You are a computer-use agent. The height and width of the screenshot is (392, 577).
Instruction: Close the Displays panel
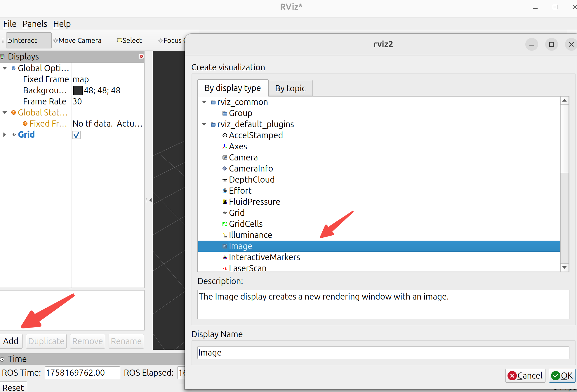[141, 56]
